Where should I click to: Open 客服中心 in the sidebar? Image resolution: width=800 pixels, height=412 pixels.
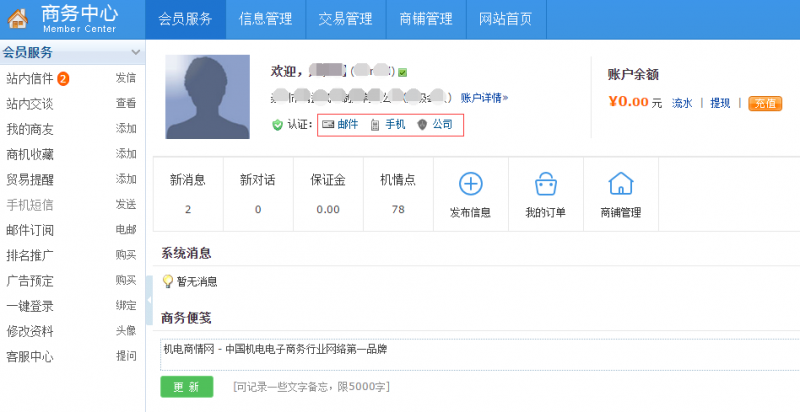30,357
